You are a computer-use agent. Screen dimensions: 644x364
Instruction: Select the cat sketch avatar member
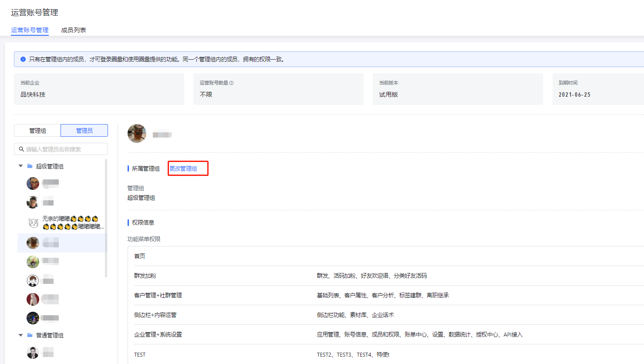(x=33, y=223)
